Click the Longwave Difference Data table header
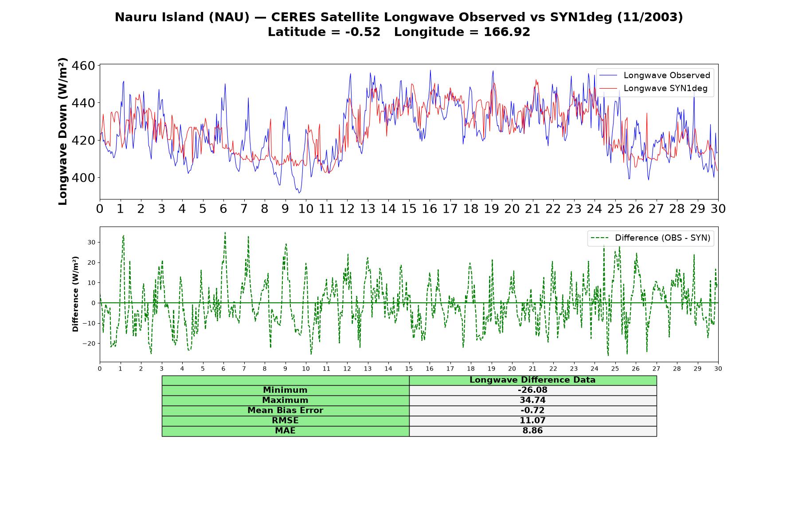798x532 pixels. click(532, 380)
